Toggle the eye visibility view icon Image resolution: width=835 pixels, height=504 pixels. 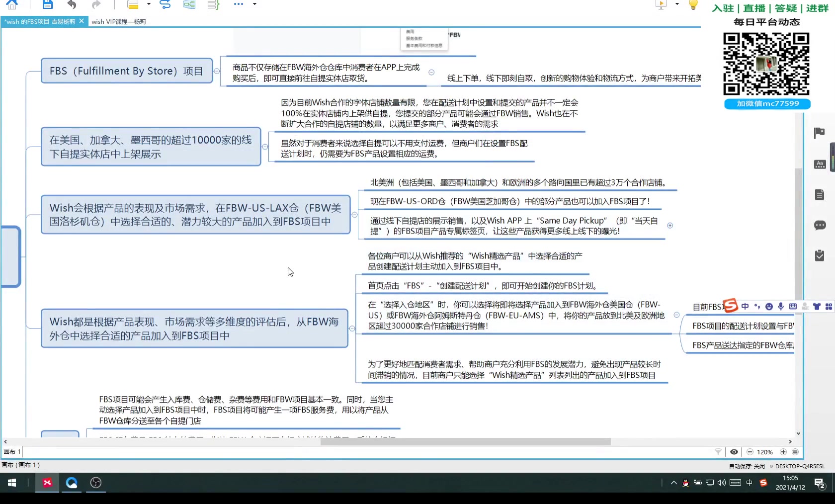click(734, 452)
